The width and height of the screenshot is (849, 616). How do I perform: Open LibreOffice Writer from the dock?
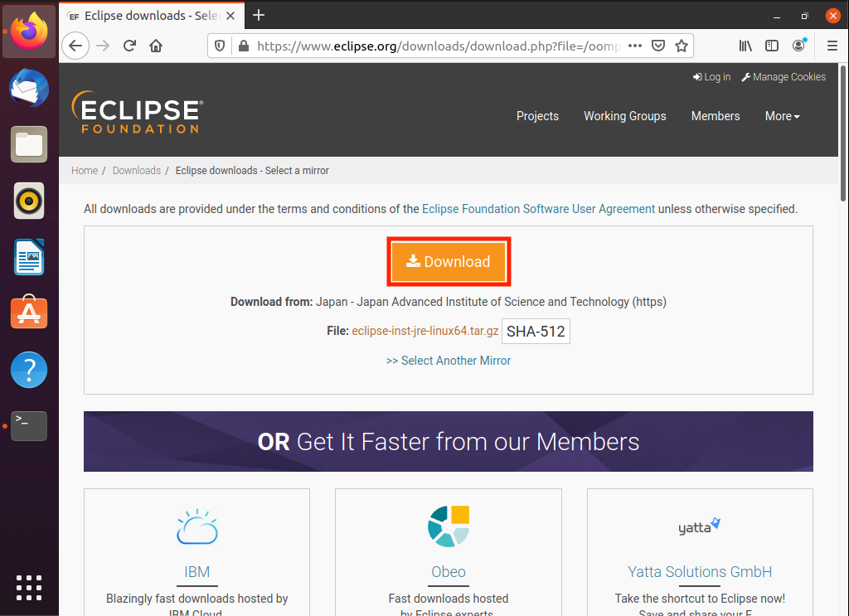[x=29, y=257]
